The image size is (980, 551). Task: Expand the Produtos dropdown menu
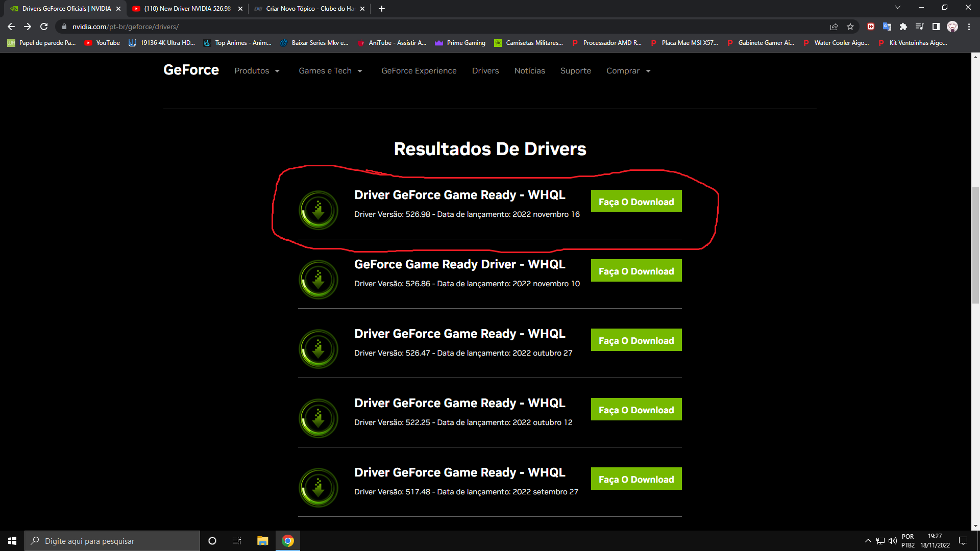pyautogui.click(x=256, y=70)
